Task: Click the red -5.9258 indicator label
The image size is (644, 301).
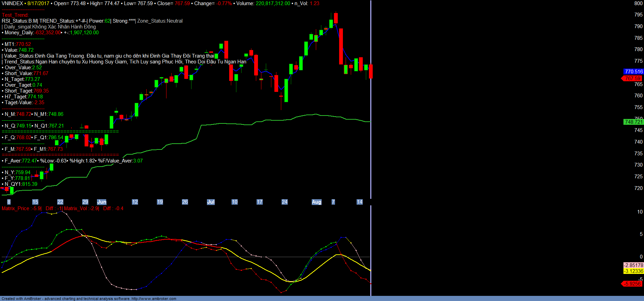Action: [632, 284]
